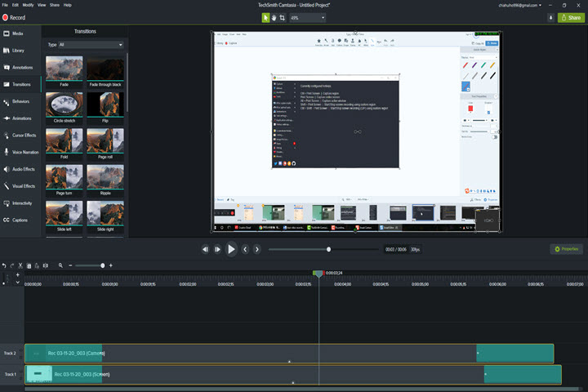Select the Circle stretch transition thumbnail
Viewport: 588px width, 392px height.
65,105
